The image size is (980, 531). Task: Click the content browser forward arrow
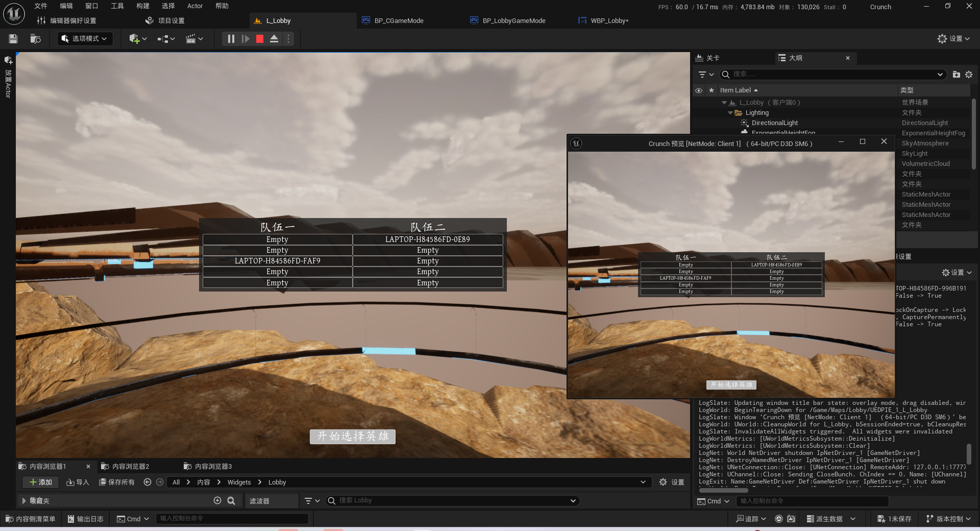click(x=160, y=482)
